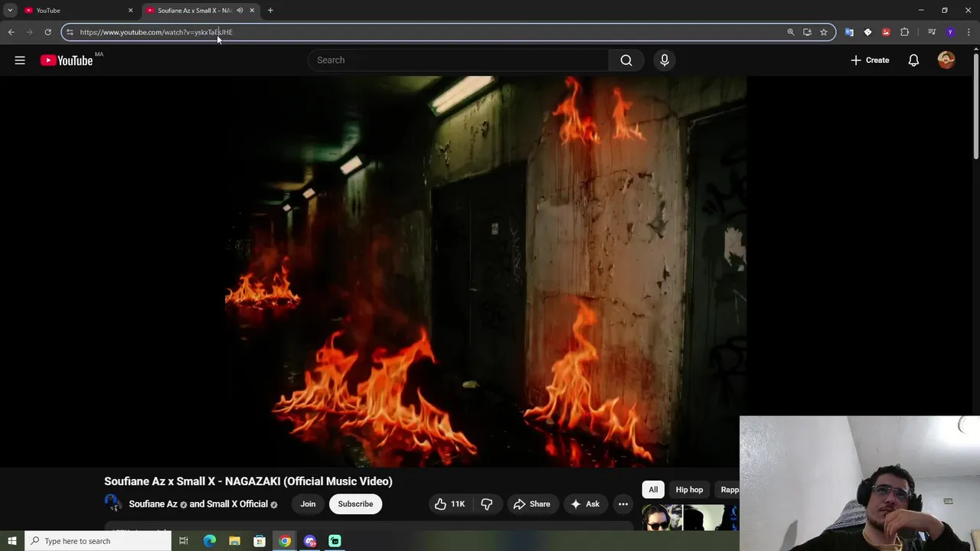
Task: Join the Soufiane Az channel membership
Action: tap(308, 504)
